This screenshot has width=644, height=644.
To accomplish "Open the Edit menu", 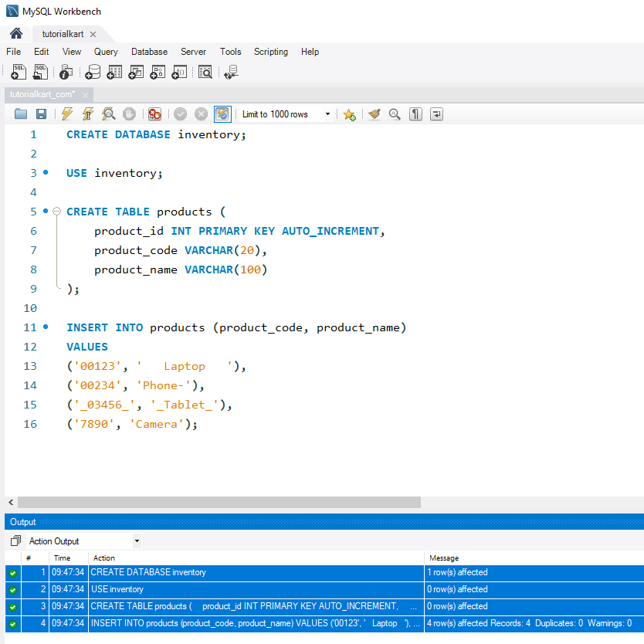I will click(41, 52).
